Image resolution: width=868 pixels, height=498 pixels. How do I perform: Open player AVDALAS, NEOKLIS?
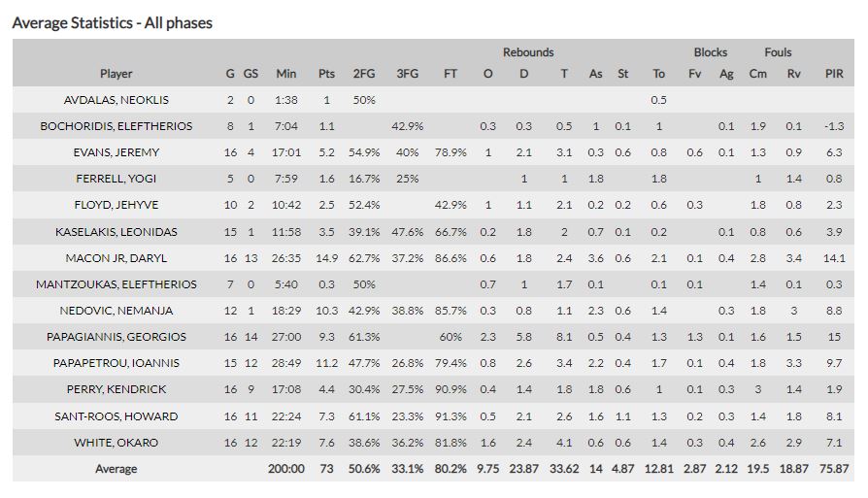[x=117, y=100]
